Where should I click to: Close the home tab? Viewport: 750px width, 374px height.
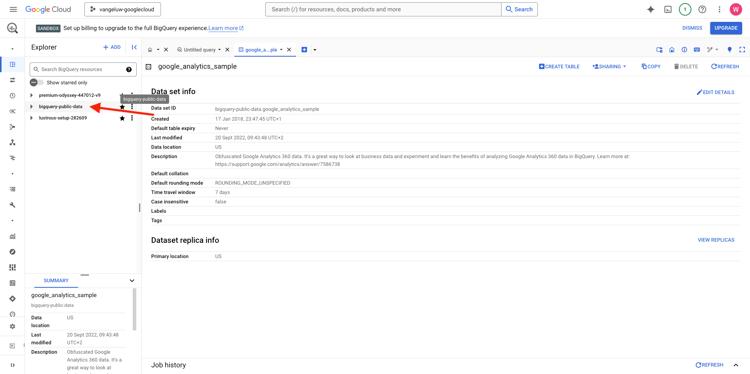pyautogui.click(x=166, y=50)
